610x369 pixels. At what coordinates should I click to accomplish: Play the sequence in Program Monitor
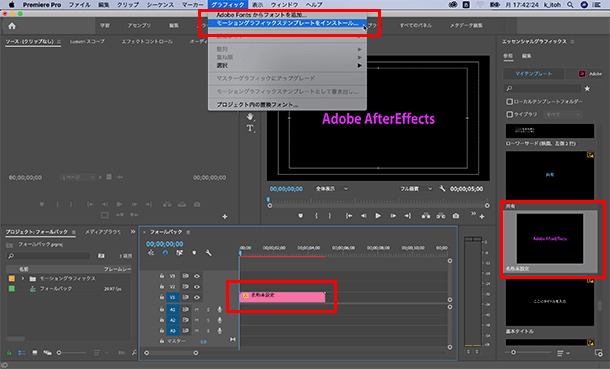378,215
